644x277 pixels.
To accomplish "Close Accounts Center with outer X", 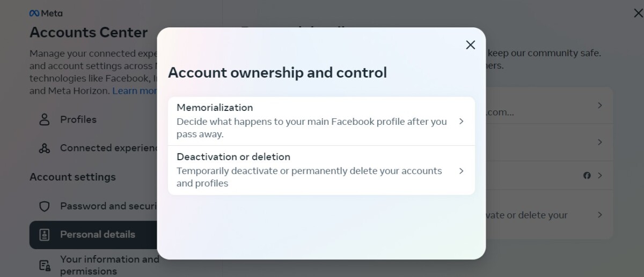I will point(638,13).
